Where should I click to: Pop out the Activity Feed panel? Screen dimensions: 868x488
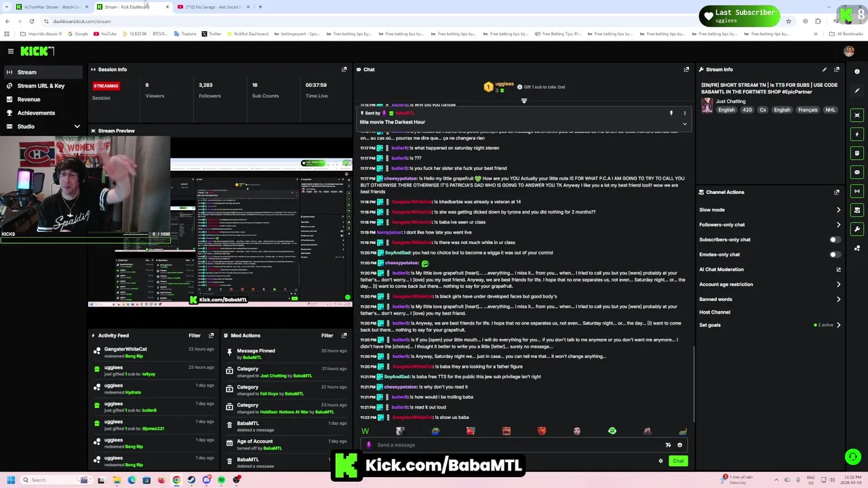211,335
